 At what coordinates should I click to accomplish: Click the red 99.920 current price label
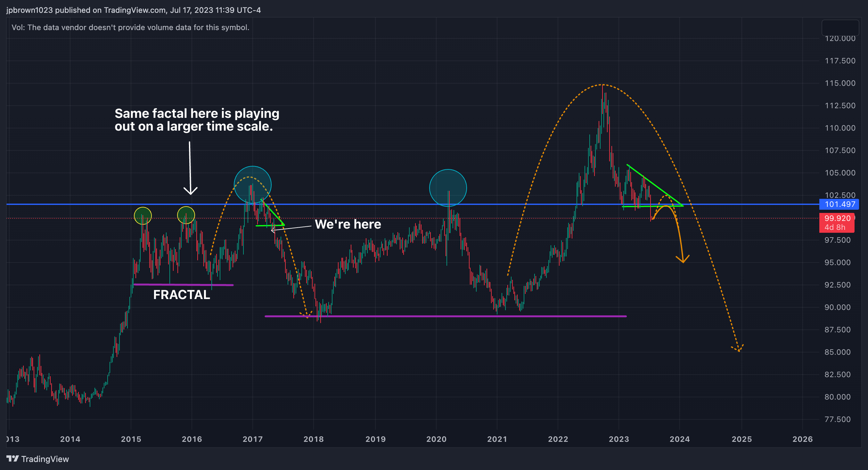point(837,218)
